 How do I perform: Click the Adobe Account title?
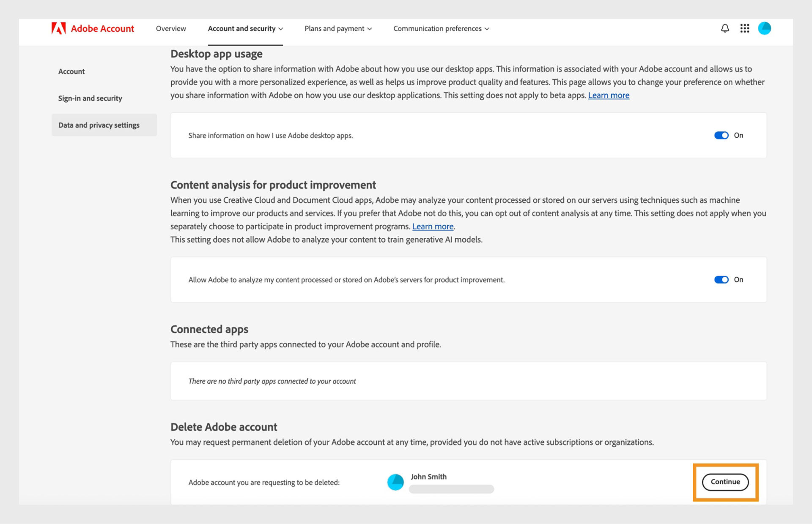(x=102, y=28)
